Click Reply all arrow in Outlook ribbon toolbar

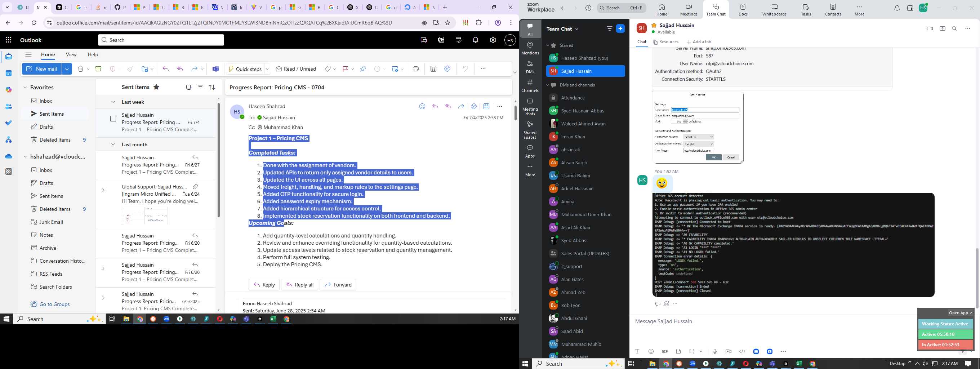(x=180, y=69)
